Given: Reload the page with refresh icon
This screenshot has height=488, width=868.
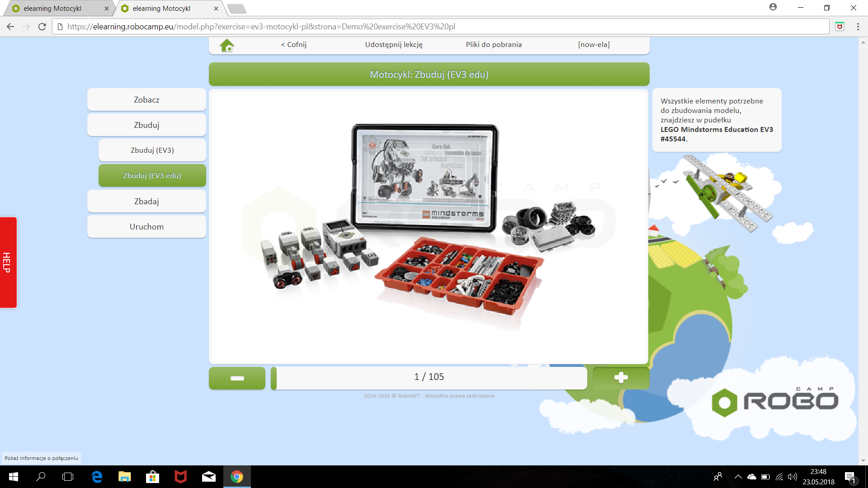Looking at the screenshot, I should (x=42, y=27).
